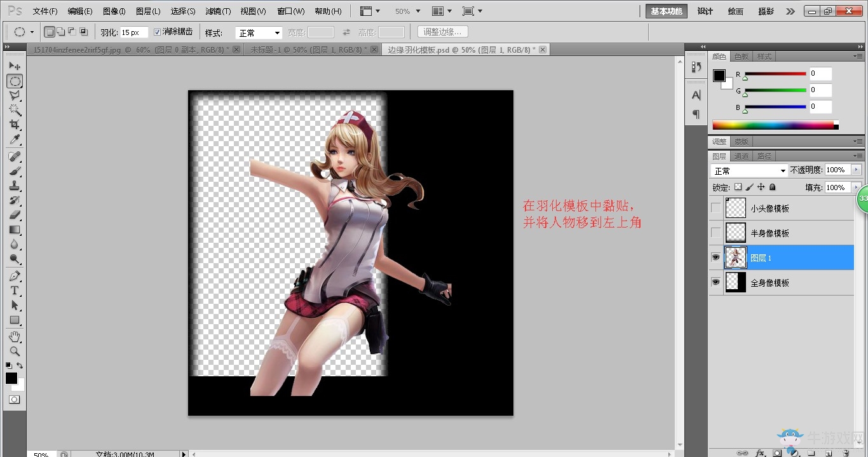The height and width of the screenshot is (457, 868).
Task: Toggle the anti-alias (消除锯齿) checkbox
Action: pyautogui.click(x=158, y=32)
